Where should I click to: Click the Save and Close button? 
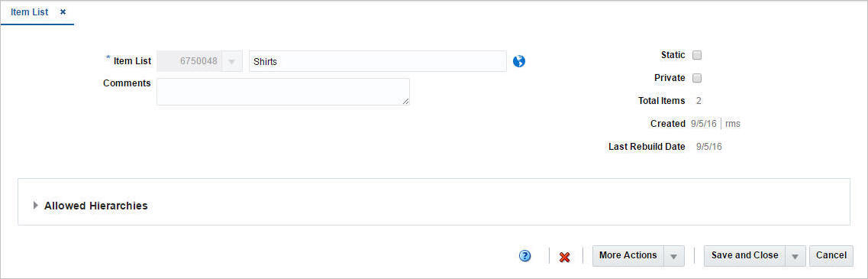tap(744, 256)
